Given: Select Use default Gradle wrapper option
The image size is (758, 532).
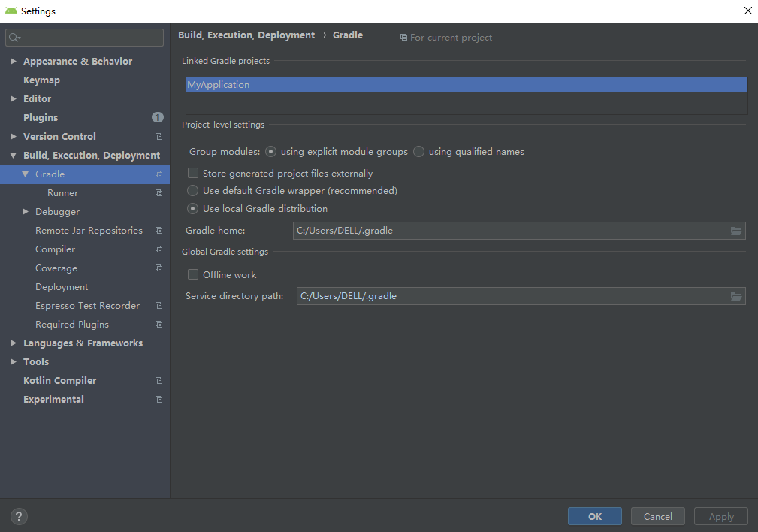Looking at the screenshot, I should click(x=192, y=190).
